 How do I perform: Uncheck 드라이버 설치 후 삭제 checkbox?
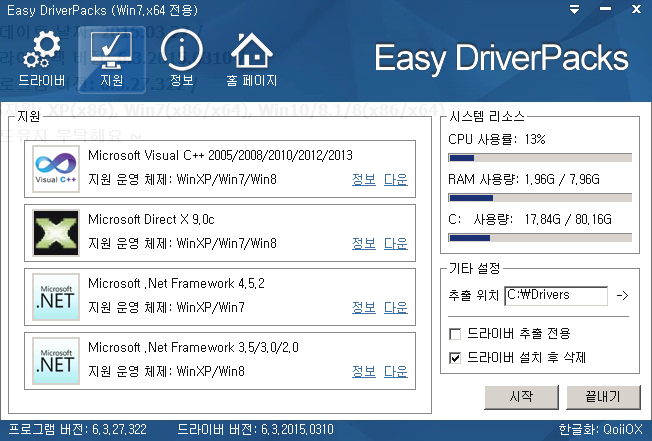pos(455,358)
